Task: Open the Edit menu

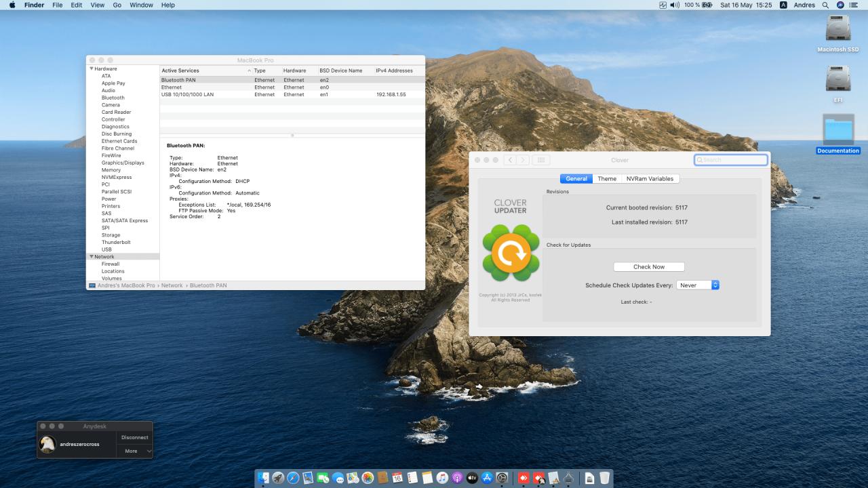Action: [x=76, y=5]
